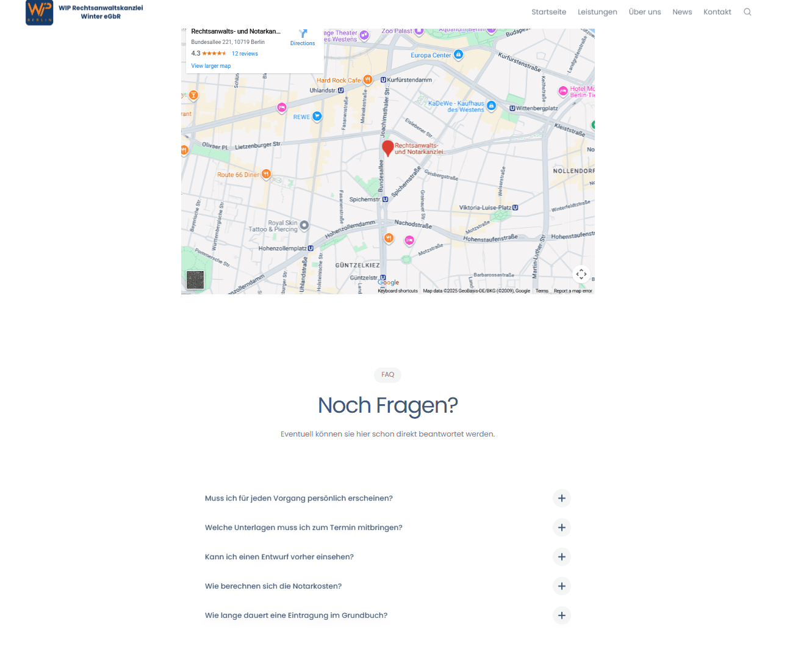Click the Wittenbergplatz U-Bahn station icon
Screen dimensions: 812x649
coord(512,108)
